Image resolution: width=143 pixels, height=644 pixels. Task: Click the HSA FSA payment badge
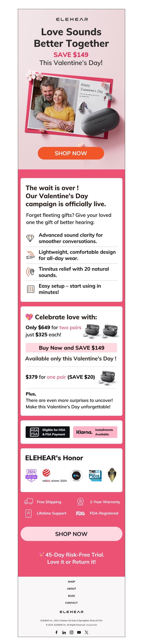point(48,432)
